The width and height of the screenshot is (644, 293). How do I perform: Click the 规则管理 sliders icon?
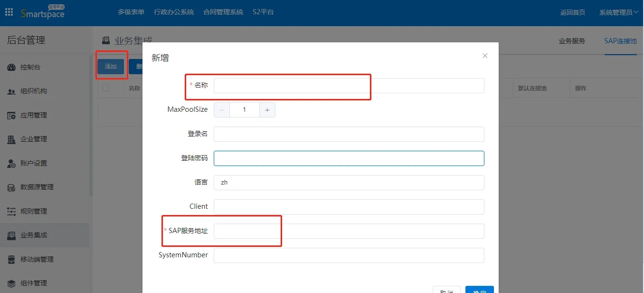click(x=11, y=211)
